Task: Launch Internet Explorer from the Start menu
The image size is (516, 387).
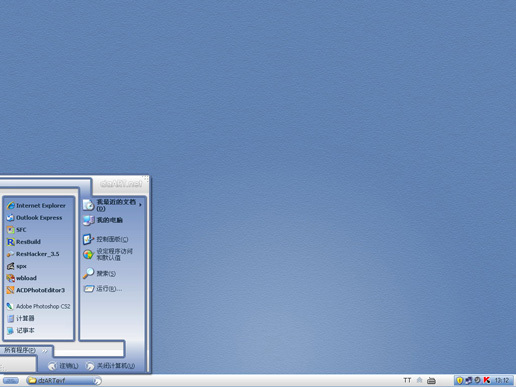Action: (x=36, y=206)
